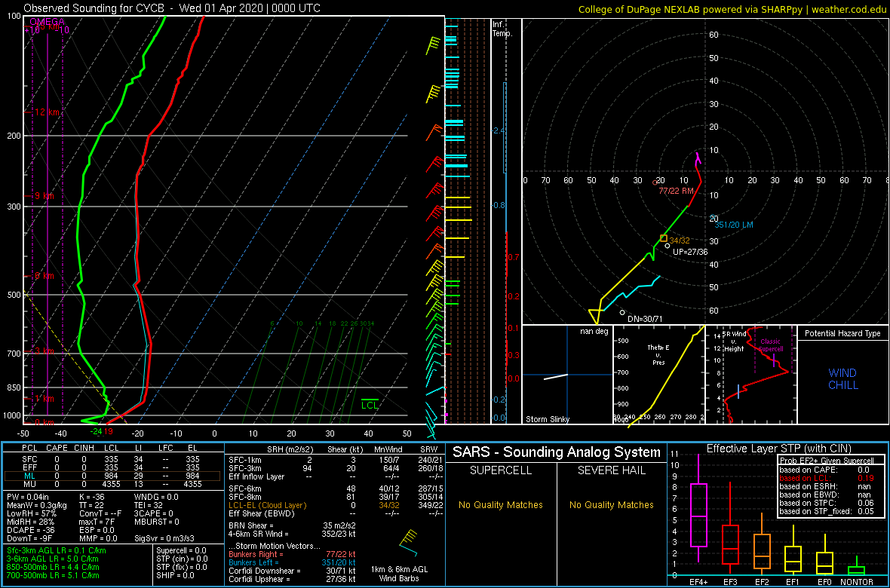
Task: Click the 1km & 6km AGL wind barbs icon
Action: [410, 544]
